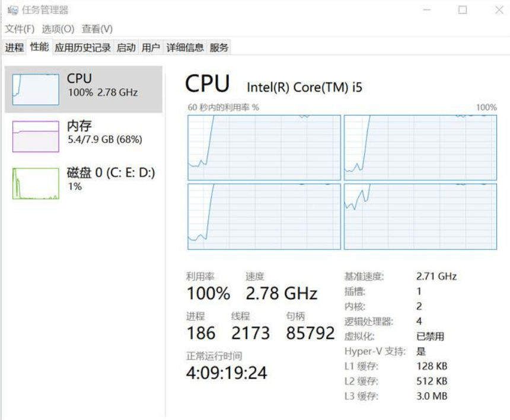Click the 100% 利用率 value
Screen dimensions: 510x420
[208, 293]
